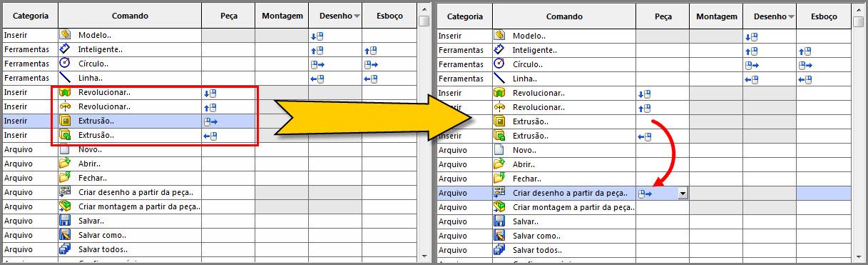Sort by Categoria header in left table
The height and width of the screenshot is (265, 868).
tap(30, 15)
